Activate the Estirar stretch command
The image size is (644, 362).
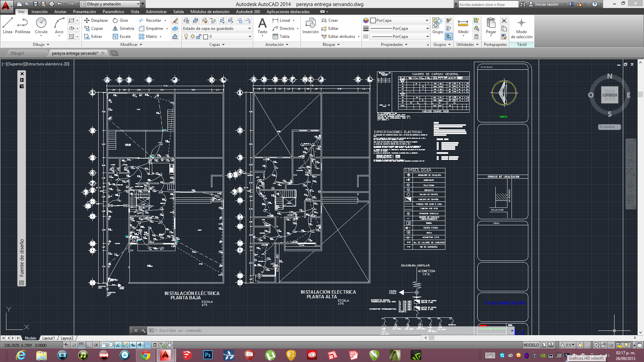93,37
